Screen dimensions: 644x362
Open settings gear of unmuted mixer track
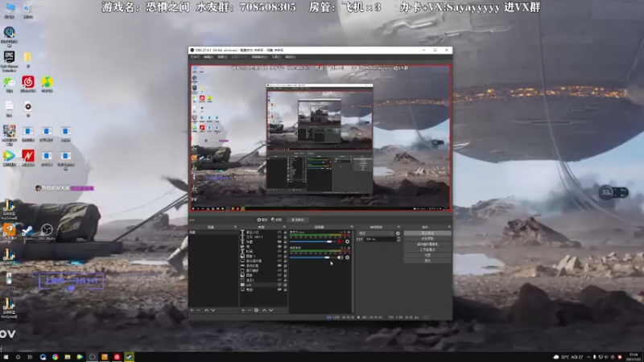pos(348,257)
